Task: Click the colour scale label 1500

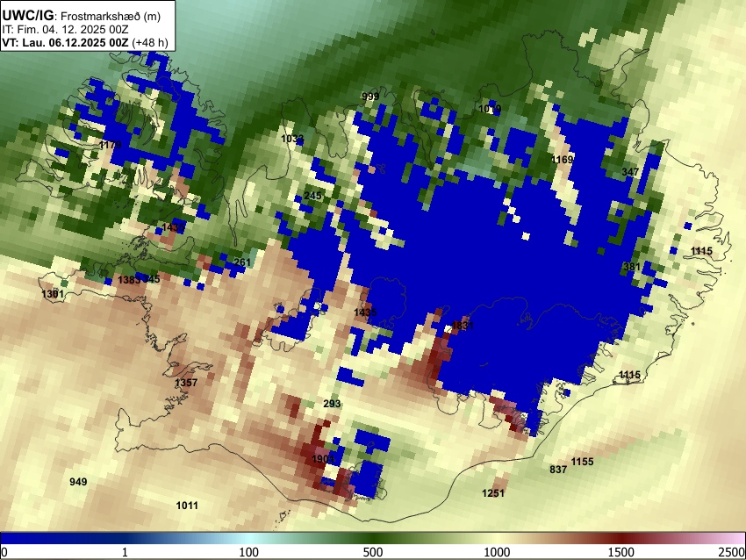Action: coord(620,552)
